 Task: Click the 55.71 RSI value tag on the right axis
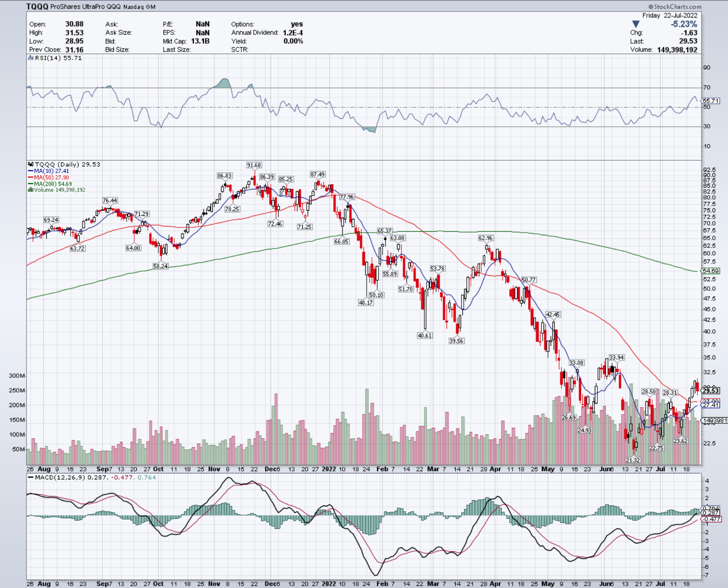pyautogui.click(x=711, y=101)
